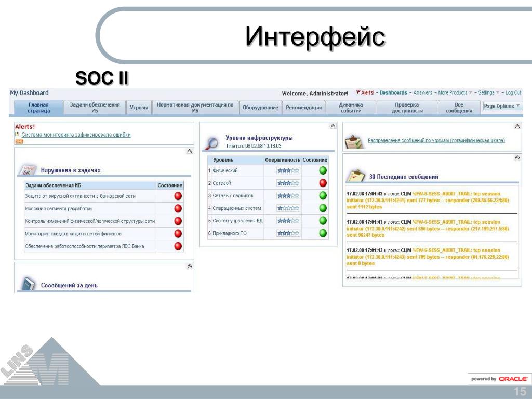Click the Alerts! link in header
Screen dimensions: 532x399
coord(365,92)
